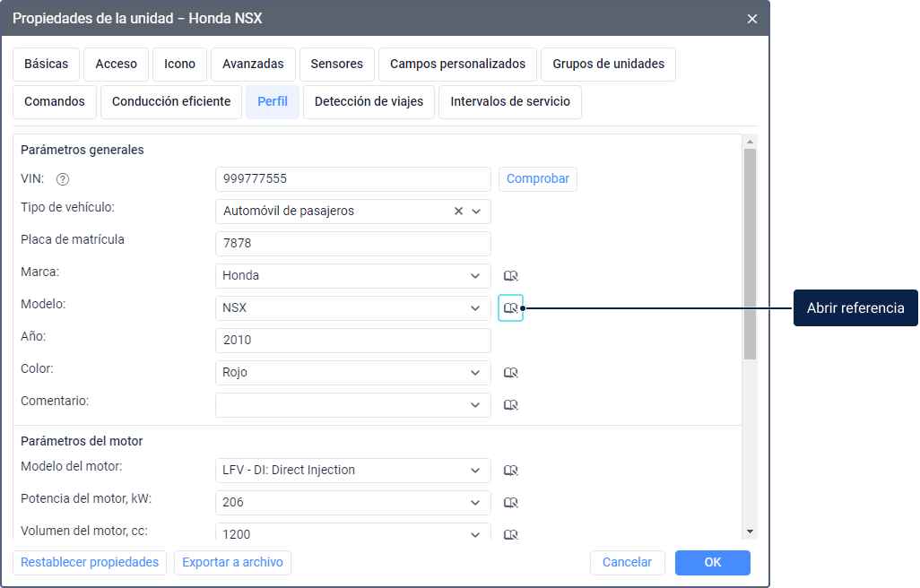Click Restablecer propiedades button
The width and height of the screenshot is (920, 588).
pos(90,563)
